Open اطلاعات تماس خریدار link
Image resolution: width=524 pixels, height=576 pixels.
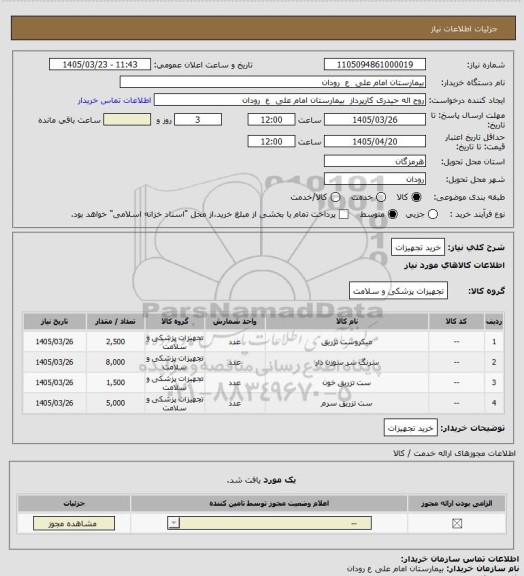pos(114,100)
